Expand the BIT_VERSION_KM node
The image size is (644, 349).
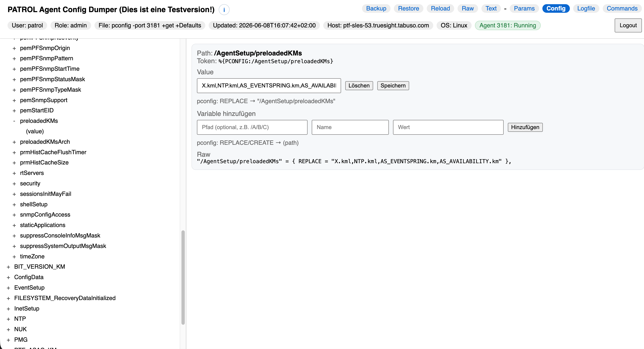[x=9, y=267]
